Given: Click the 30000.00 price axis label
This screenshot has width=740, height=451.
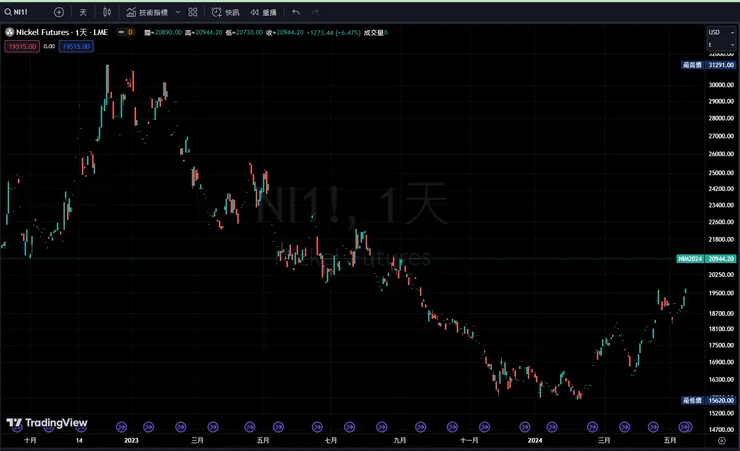Looking at the screenshot, I should [x=721, y=85].
